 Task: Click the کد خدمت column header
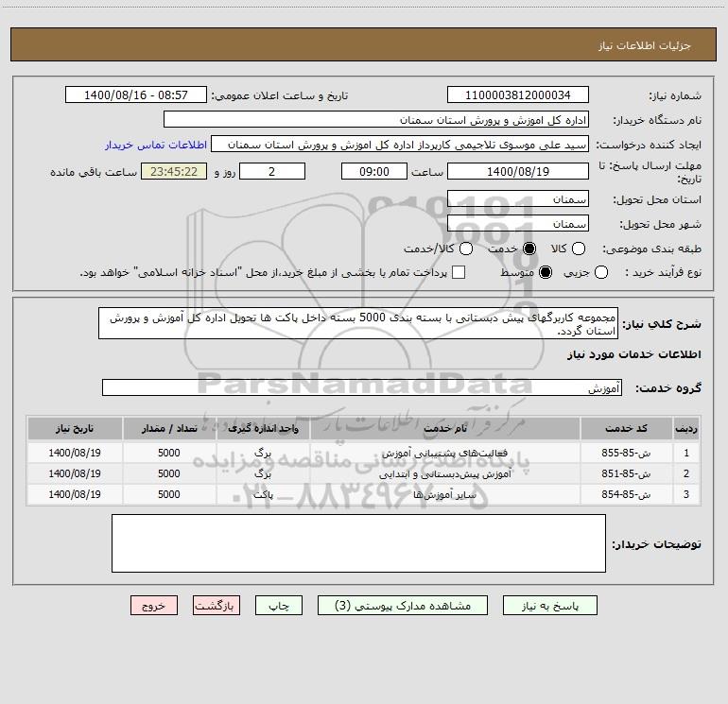[x=626, y=428]
